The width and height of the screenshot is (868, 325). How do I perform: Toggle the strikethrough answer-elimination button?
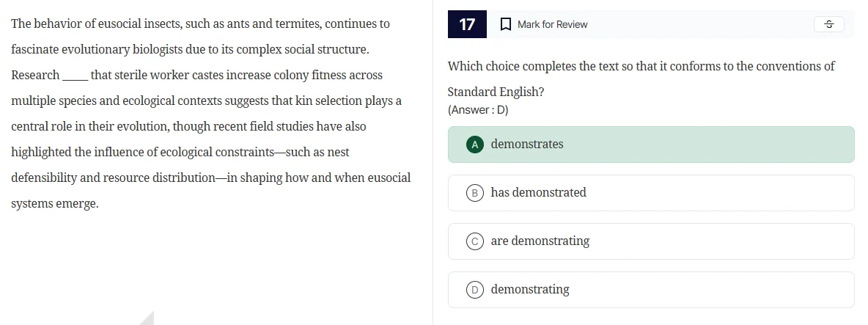pos(828,24)
